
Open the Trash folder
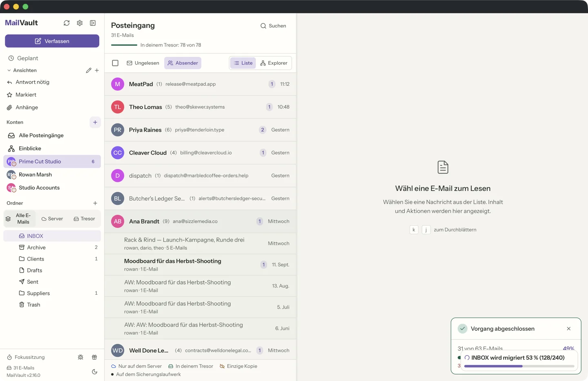pos(52,305)
